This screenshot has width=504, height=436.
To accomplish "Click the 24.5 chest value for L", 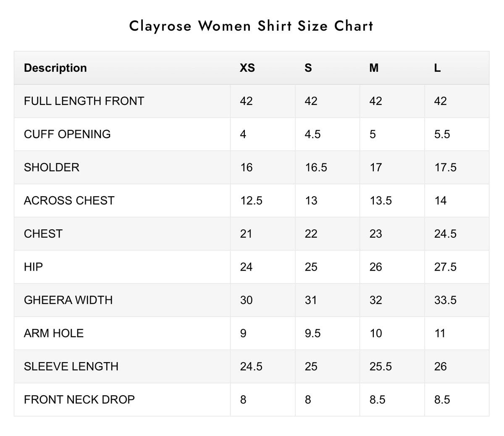I will 445,234.
